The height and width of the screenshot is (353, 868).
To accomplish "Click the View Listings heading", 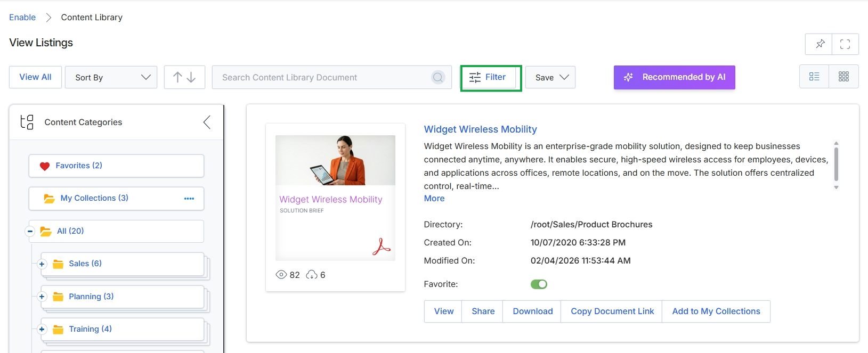I will coord(41,43).
